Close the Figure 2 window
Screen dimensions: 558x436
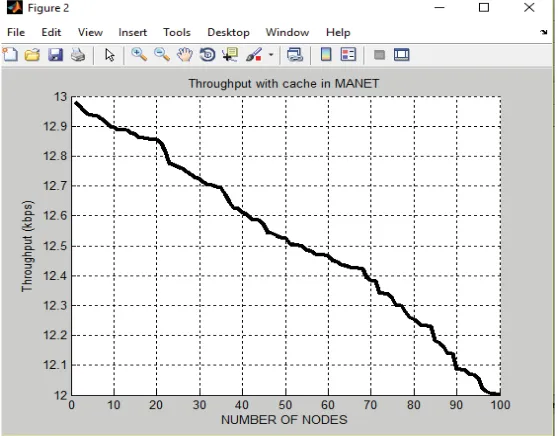[529, 7]
